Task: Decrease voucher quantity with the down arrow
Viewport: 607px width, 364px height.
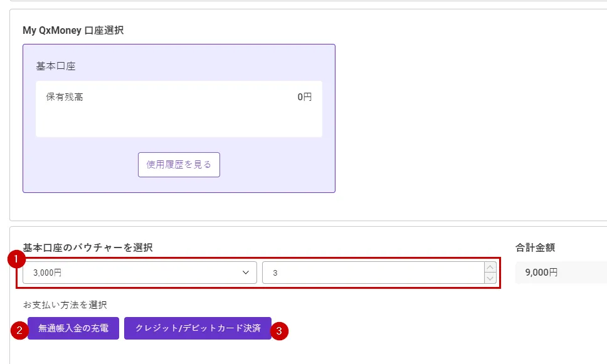Action: coord(490,278)
